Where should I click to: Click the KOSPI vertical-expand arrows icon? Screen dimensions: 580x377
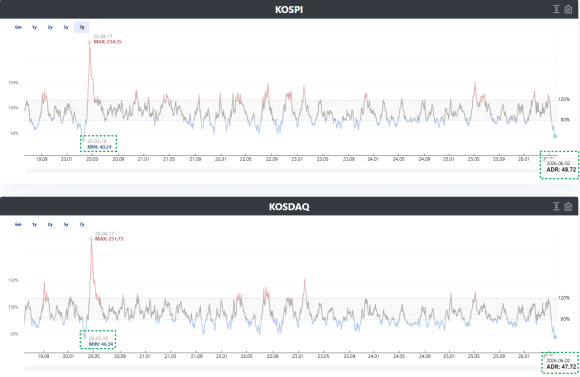pyautogui.click(x=556, y=9)
